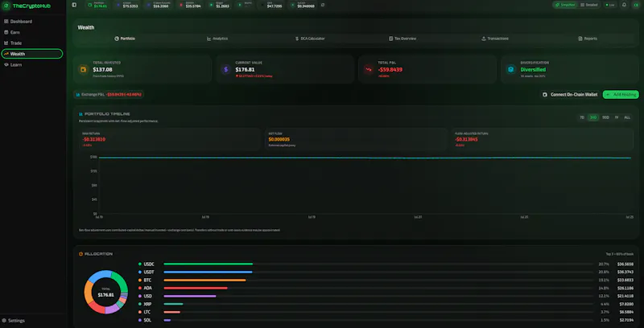Screen dimensions: 644x328
Task: Set timeline range to 1Y
Action: click(x=617, y=117)
